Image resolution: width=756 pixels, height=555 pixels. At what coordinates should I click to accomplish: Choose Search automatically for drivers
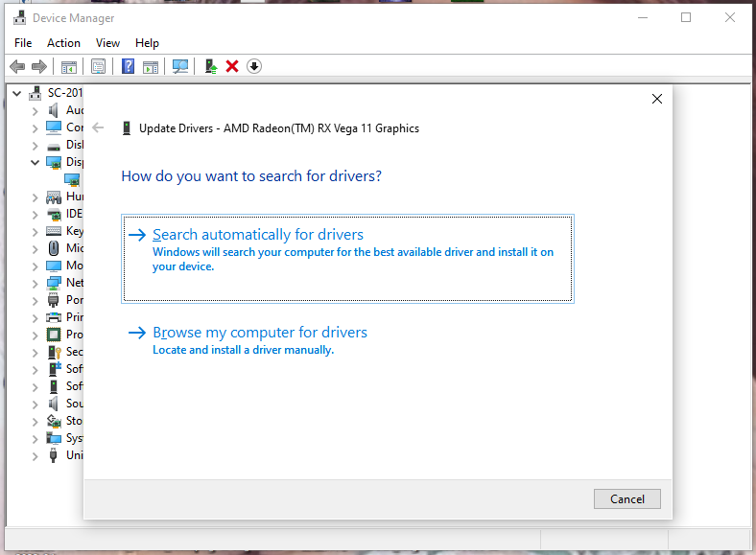point(347,259)
